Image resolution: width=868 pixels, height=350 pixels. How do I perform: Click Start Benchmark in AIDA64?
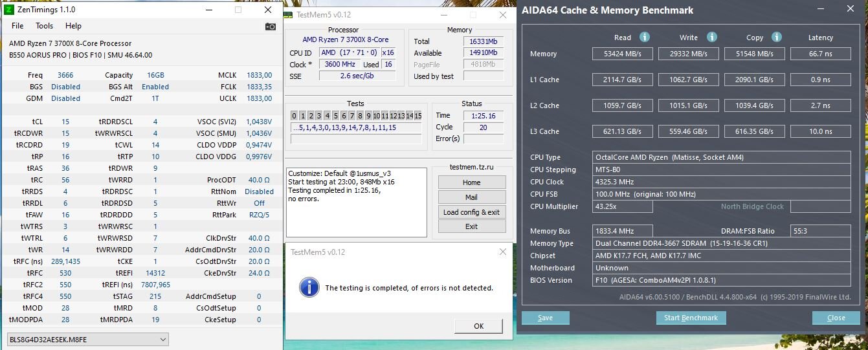[691, 318]
